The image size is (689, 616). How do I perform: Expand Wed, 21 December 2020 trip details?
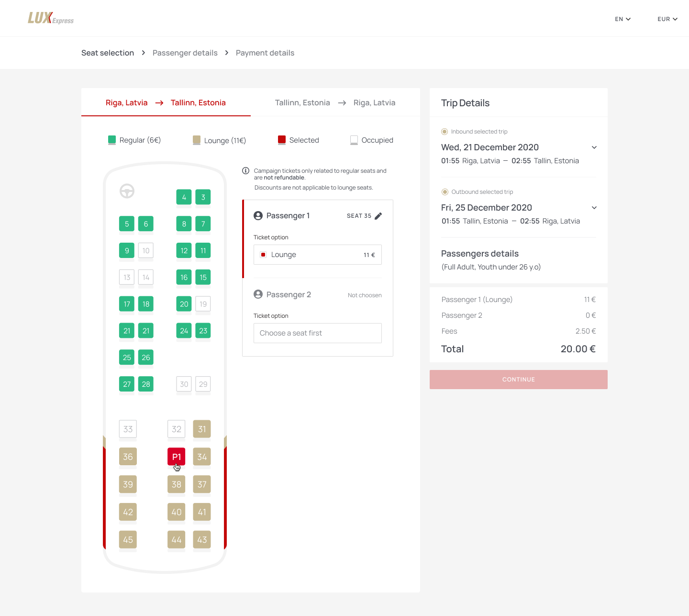click(594, 147)
